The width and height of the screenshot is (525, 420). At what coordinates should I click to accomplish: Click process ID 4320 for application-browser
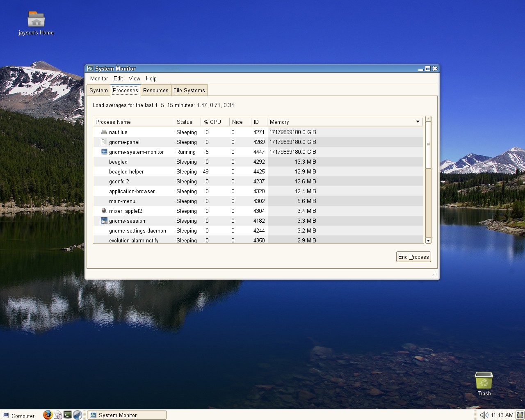(259, 191)
